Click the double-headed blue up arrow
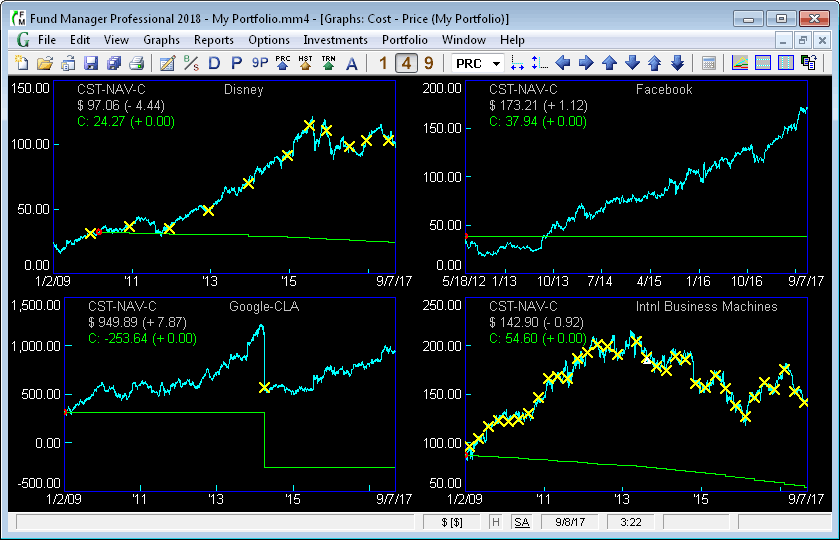This screenshot has width=840, height=540. (655, 63)
